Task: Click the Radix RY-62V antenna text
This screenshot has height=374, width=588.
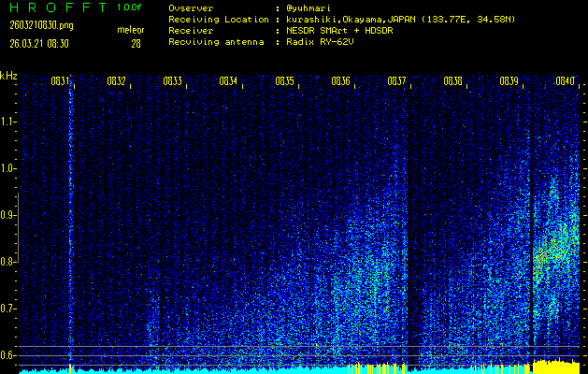Action: point(320,42)
